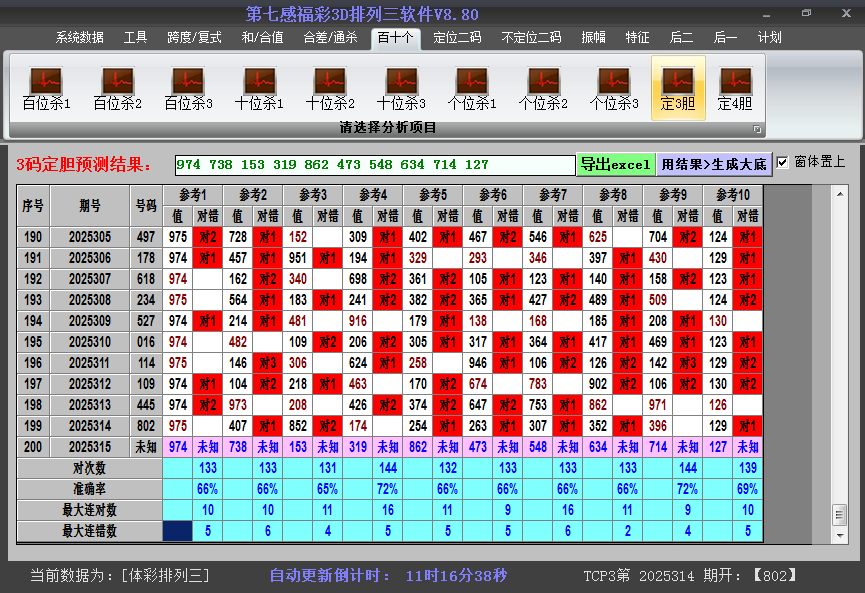Expand the ribbon panel launcher arrow
This screenshot has height=593, width=865.
coord(757,129)
